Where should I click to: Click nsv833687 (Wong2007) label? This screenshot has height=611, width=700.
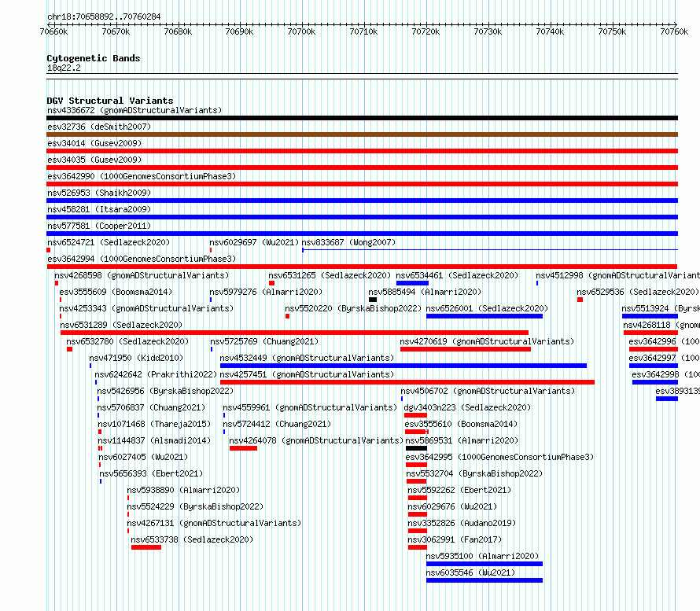tap(348, 242)
